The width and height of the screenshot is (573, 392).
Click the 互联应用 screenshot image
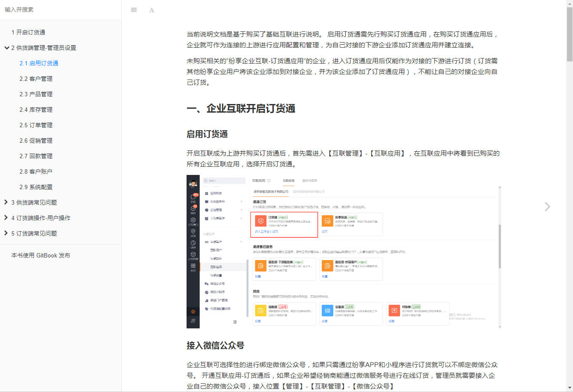(344, 251)
